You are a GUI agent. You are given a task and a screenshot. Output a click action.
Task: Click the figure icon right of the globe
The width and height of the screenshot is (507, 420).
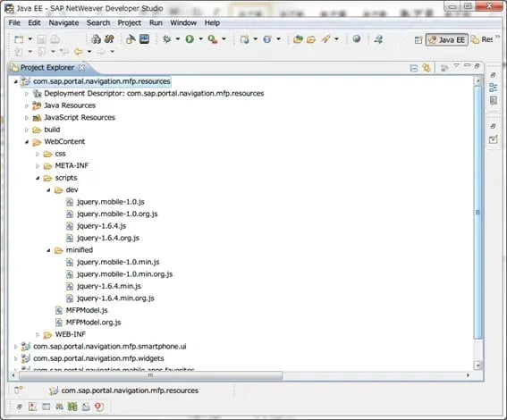tap(378, 39)
